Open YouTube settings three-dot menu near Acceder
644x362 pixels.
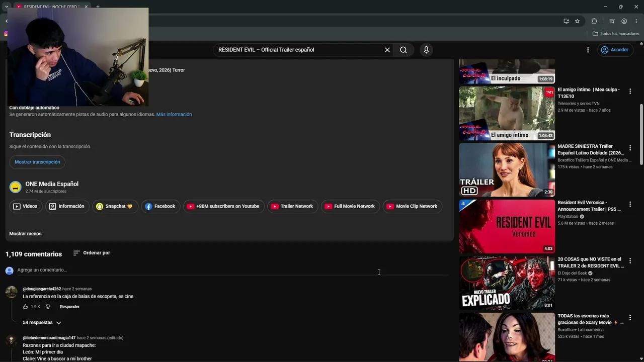(588, 50)
